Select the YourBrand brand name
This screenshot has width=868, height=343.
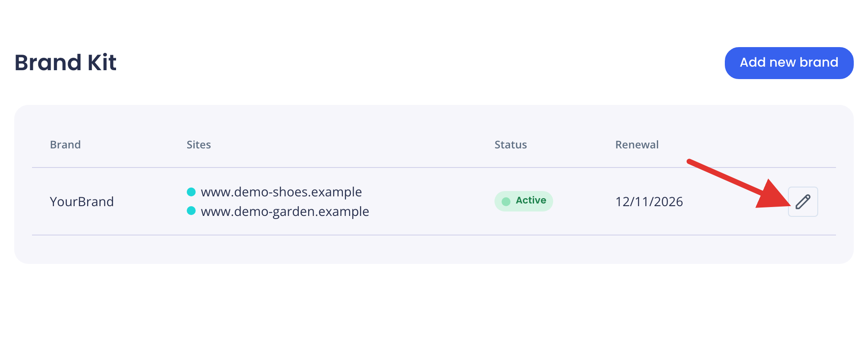82,202
